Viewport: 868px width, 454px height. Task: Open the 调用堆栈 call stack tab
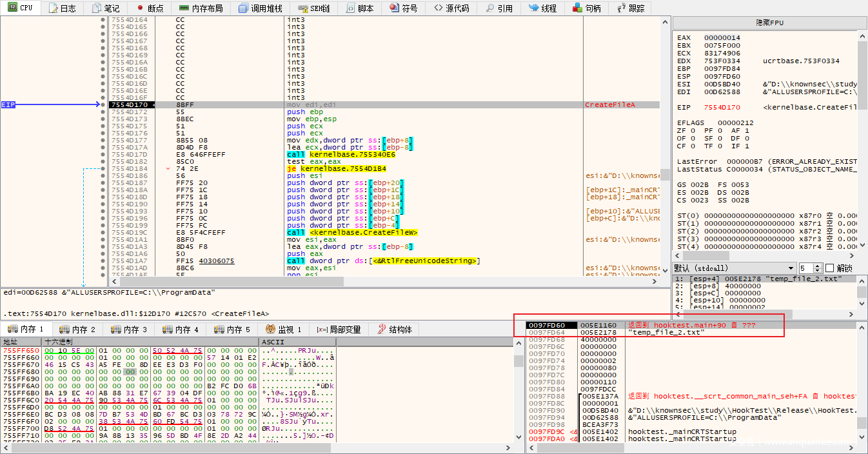coord(261,8)
